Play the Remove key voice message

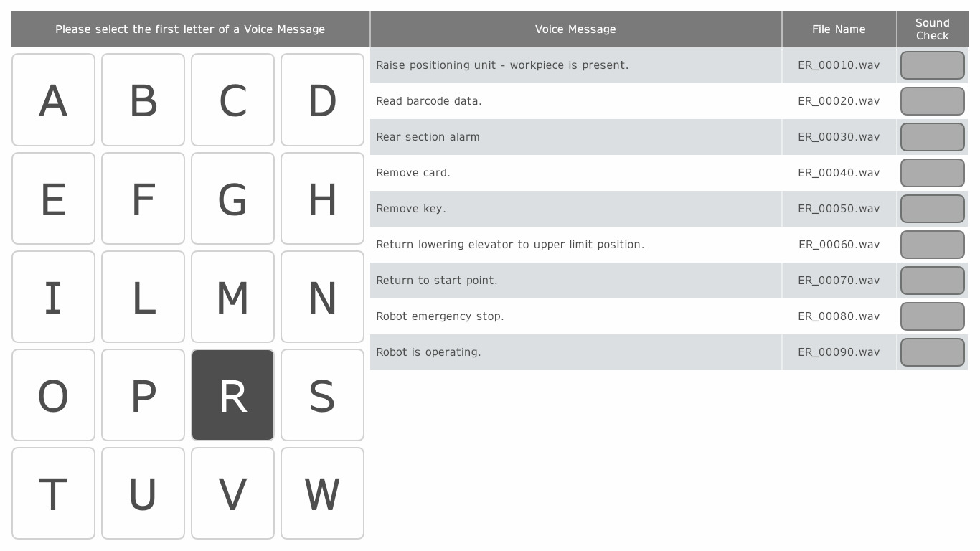(x=932, y=209)
